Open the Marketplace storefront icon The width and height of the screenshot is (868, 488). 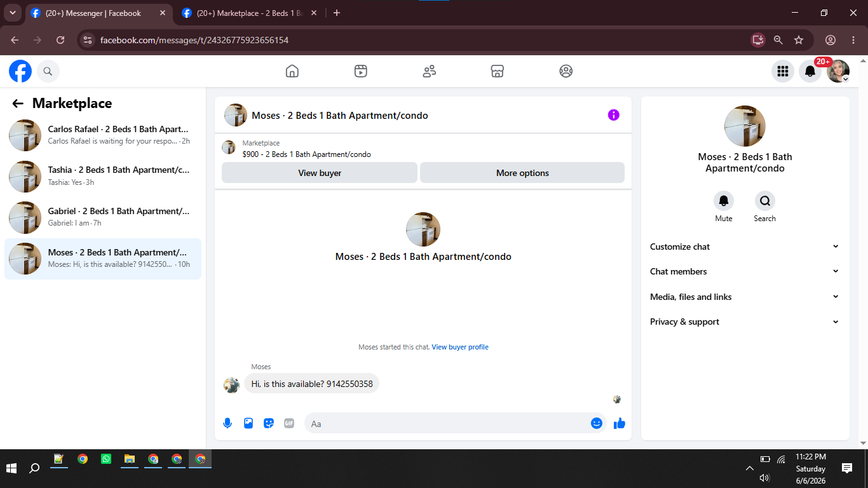tap(498, 71)
